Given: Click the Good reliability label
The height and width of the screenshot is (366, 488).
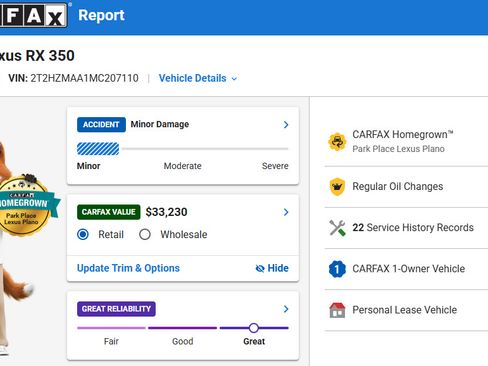Looking at the screenshot, I should pos(183,341).
